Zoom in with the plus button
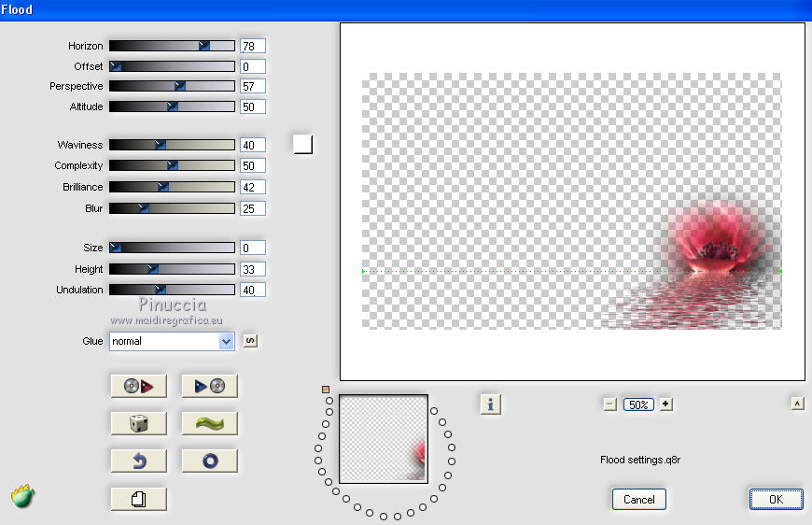This screenshot has width=812, height=525. [x=666, y=404]
